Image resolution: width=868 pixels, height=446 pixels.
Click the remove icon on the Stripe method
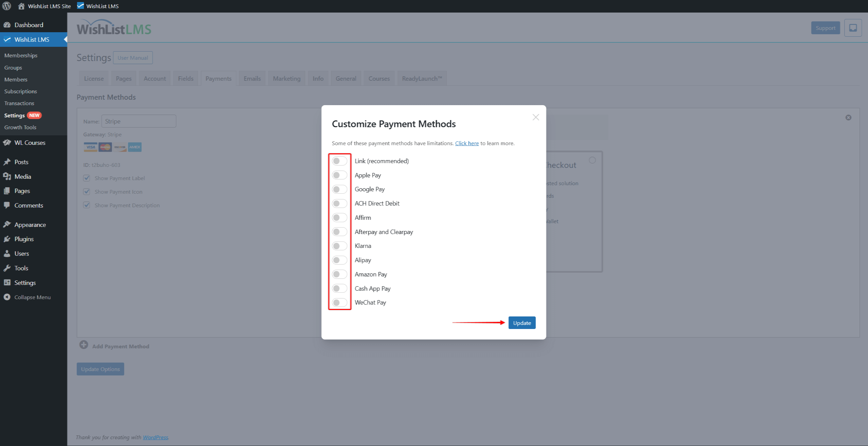coord(848,117)
